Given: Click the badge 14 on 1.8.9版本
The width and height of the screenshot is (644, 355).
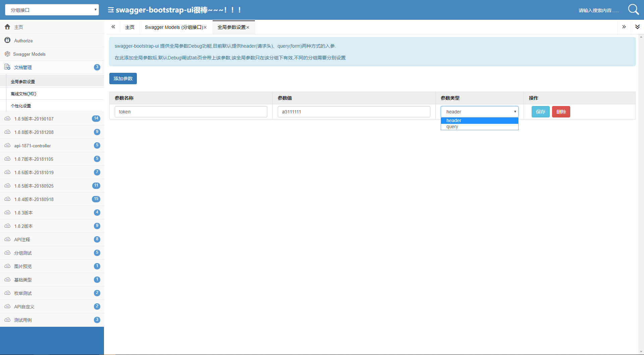Looking at the screenshot, I should click(x=96, y=118).
